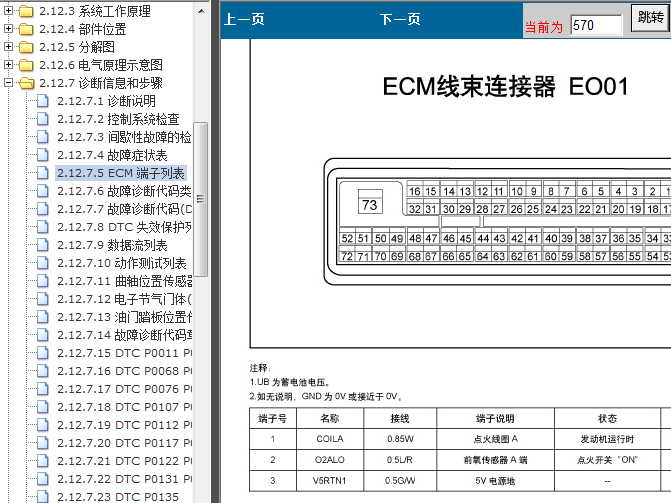
Task: Click page icon beside 2.12.7.12 电子节气门体
Action: [42, 299]
